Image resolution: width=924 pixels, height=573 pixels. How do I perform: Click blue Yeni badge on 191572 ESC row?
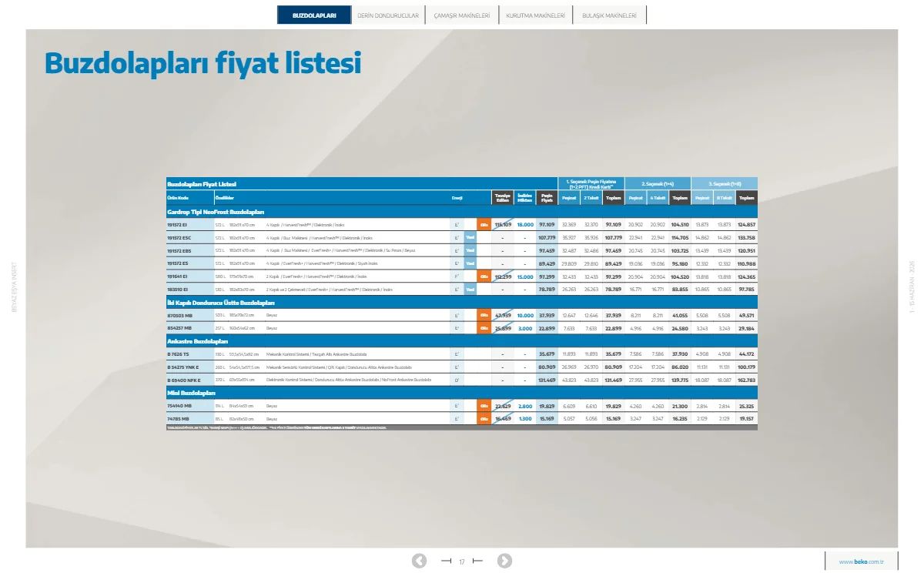coord(470,238)
